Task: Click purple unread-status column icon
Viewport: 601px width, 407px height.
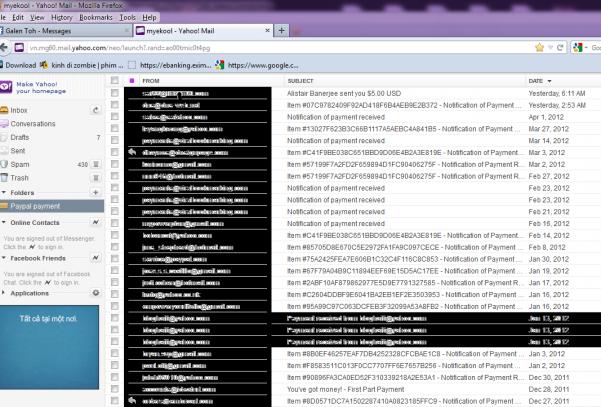Action: pyautogui.click(x=132, y=81)
